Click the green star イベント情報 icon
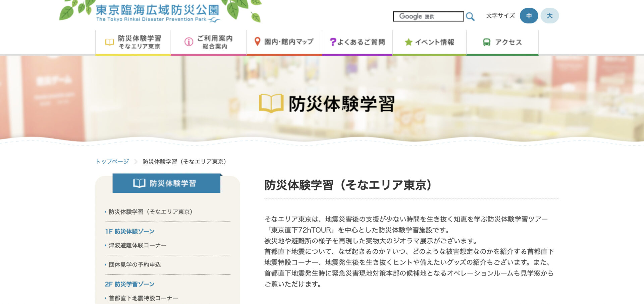This screenshot has width=644, height=304. (x=408, y=42)
